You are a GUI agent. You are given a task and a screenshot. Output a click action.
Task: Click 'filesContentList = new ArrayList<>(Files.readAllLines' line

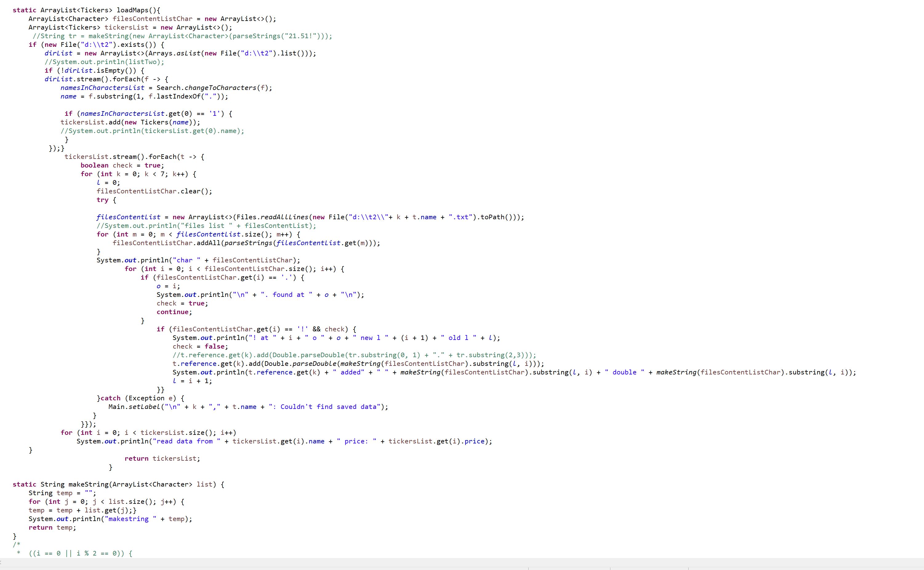(x=310, y=217)
